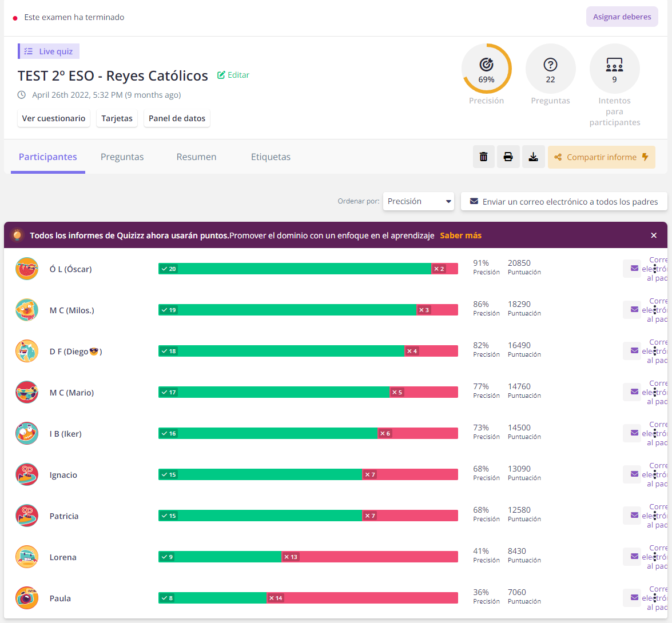672x623 pixels.
Task: Email the parent of Ó L (Óscar)
Action: (634, 269)
